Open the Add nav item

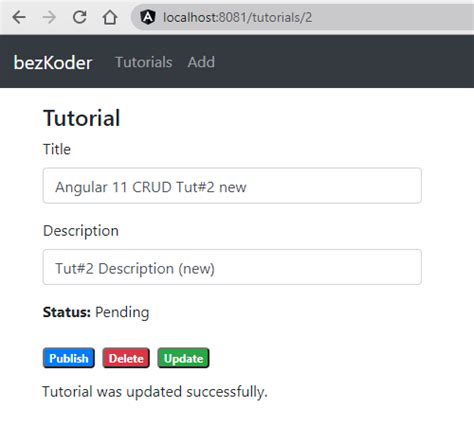pos(201,62)
